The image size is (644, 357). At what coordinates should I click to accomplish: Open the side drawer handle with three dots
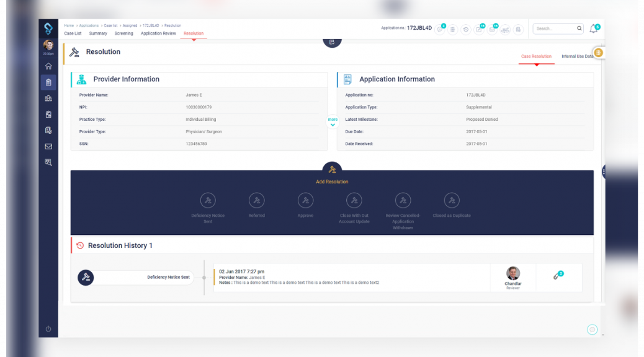coord(604,172)
